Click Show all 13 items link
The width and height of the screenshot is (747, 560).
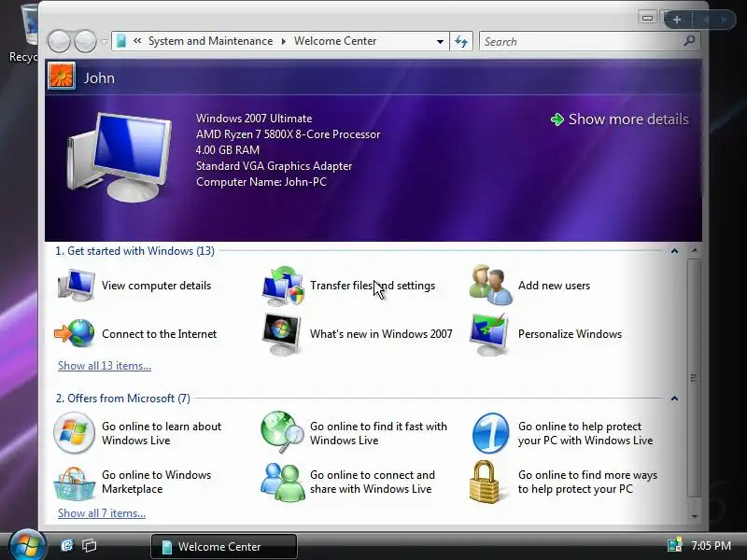click(105, 366)
